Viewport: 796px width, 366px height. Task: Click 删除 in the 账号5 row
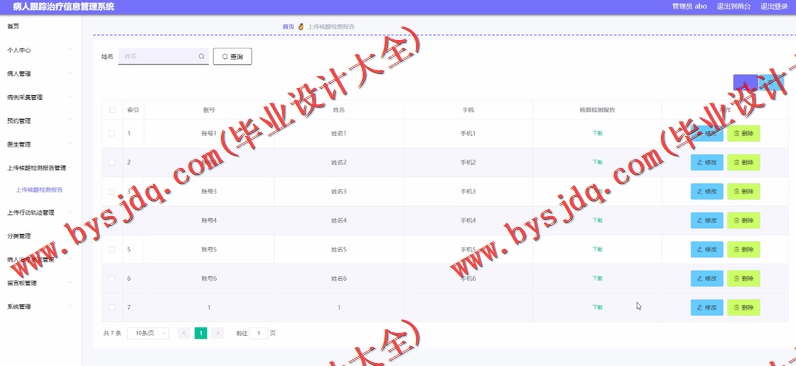[x=744, y=249]
